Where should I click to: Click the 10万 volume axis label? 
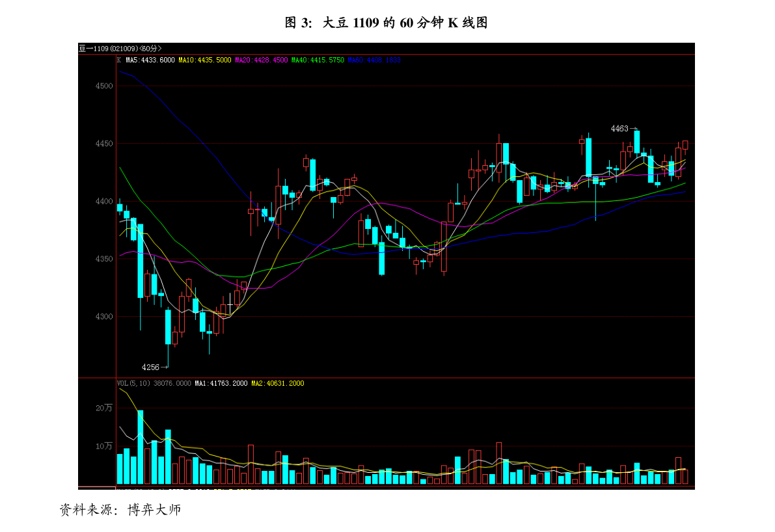[104, 446]
